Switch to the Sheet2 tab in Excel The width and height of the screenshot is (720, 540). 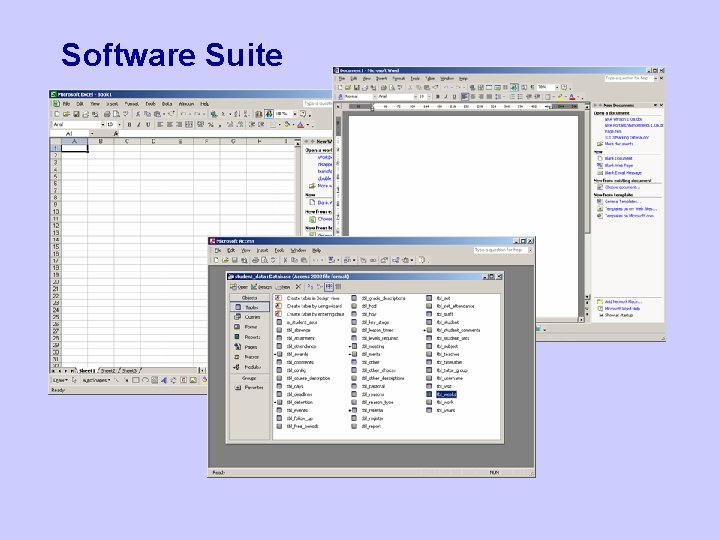tap(108, 371)
